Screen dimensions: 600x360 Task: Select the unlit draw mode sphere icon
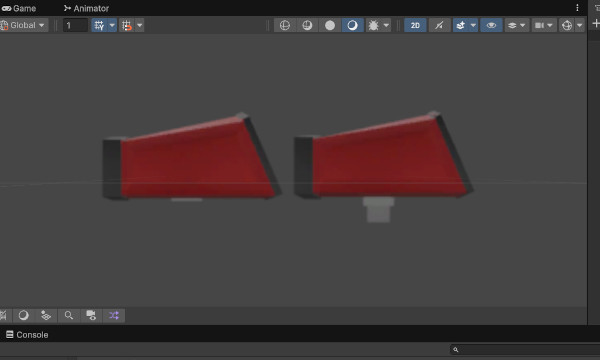pyautogui.click(x=330, y=25)
